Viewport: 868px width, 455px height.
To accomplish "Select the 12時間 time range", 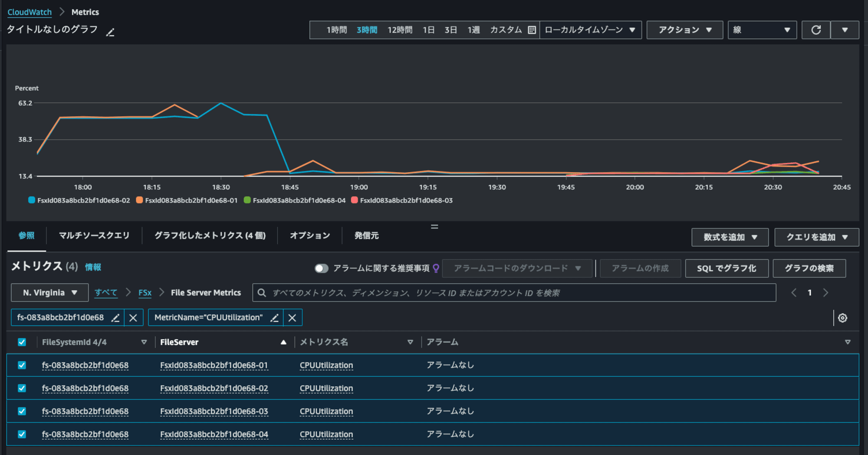I will pos(400,30).
